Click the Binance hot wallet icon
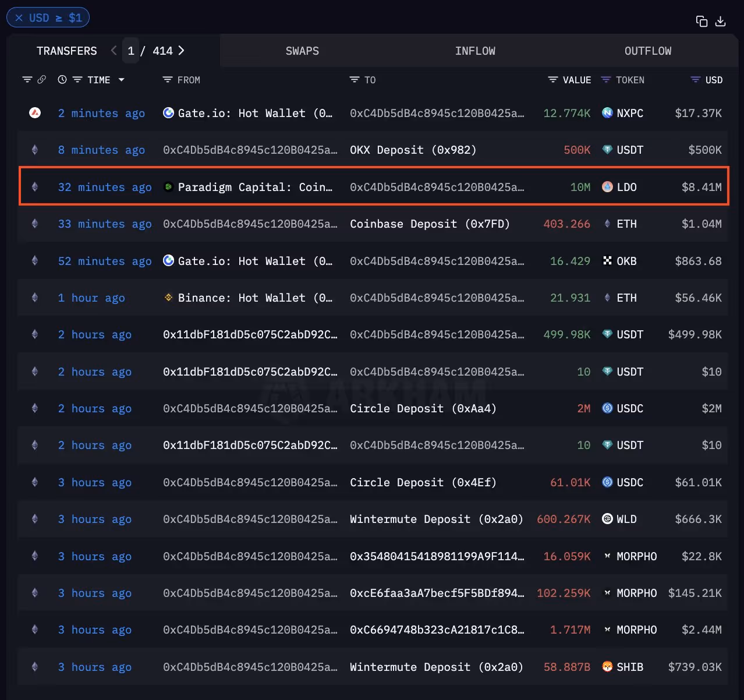 click(168, 298)
